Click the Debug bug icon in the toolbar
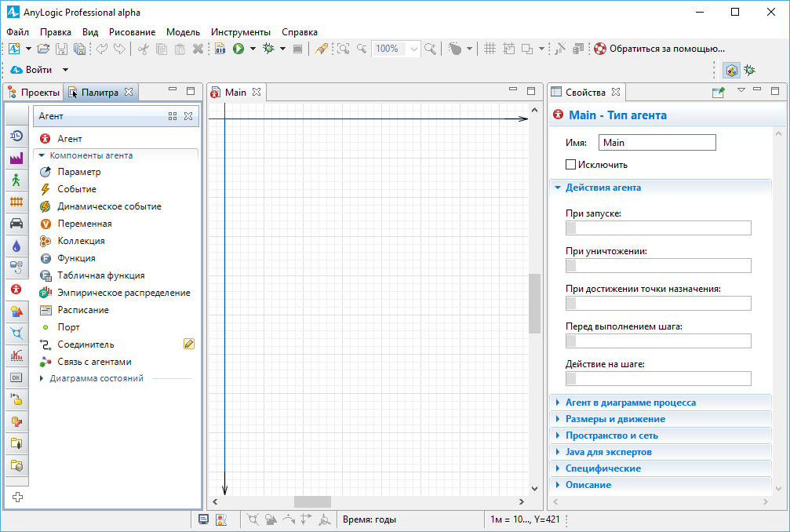The width and height of the screenshot is (790, 532). pyautogui.click(x=268, y=49)
